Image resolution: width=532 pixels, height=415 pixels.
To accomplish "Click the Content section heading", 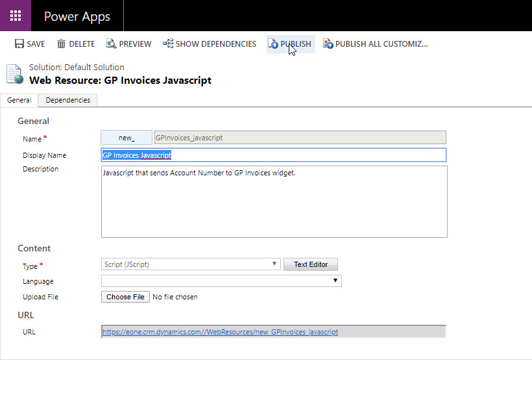I will click(34, 248).
